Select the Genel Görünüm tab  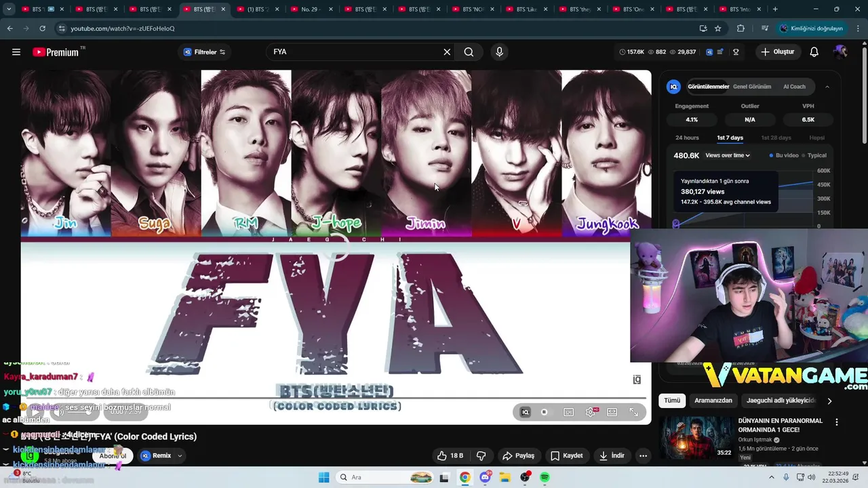(x=752, y=87)
